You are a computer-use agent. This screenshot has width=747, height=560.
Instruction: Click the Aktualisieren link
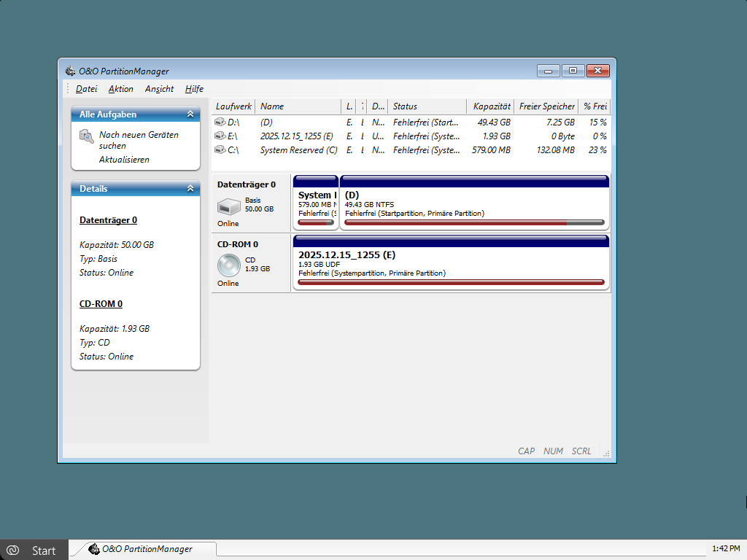[x=124, y=160]
